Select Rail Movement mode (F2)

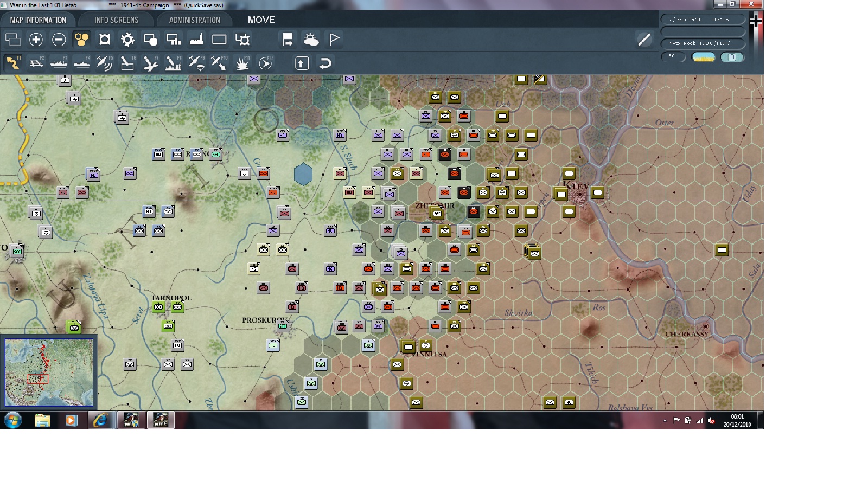point(36,63)
